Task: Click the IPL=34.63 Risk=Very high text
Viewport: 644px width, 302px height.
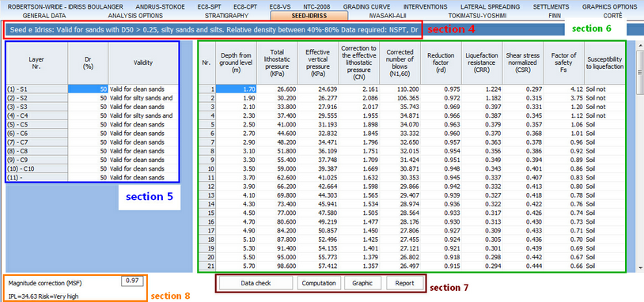Action: click(x=44, y=296)
